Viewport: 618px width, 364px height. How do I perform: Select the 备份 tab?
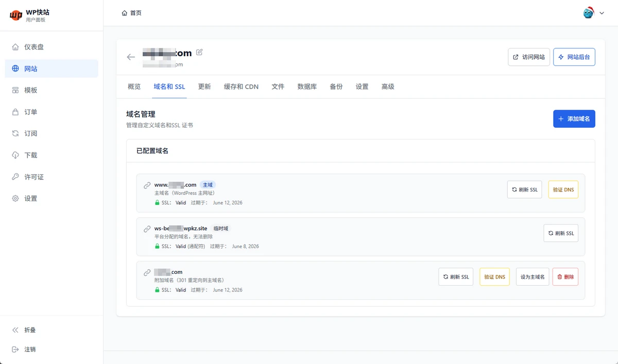(336, 86)
